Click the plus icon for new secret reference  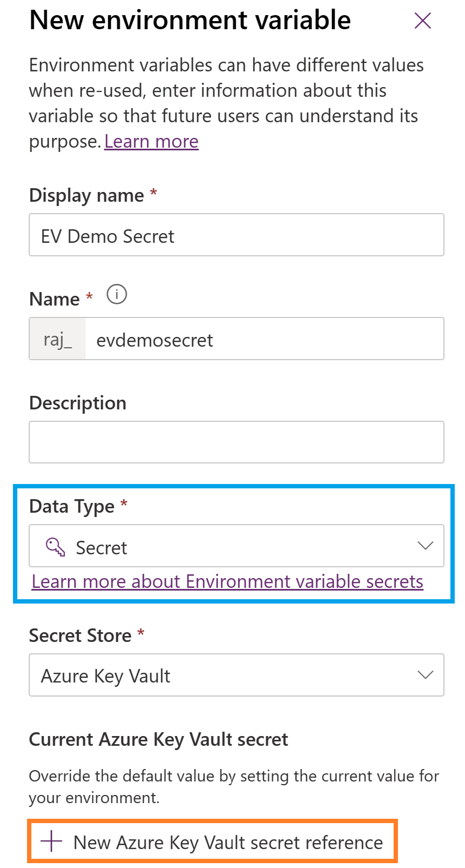(x=52, y=842)
